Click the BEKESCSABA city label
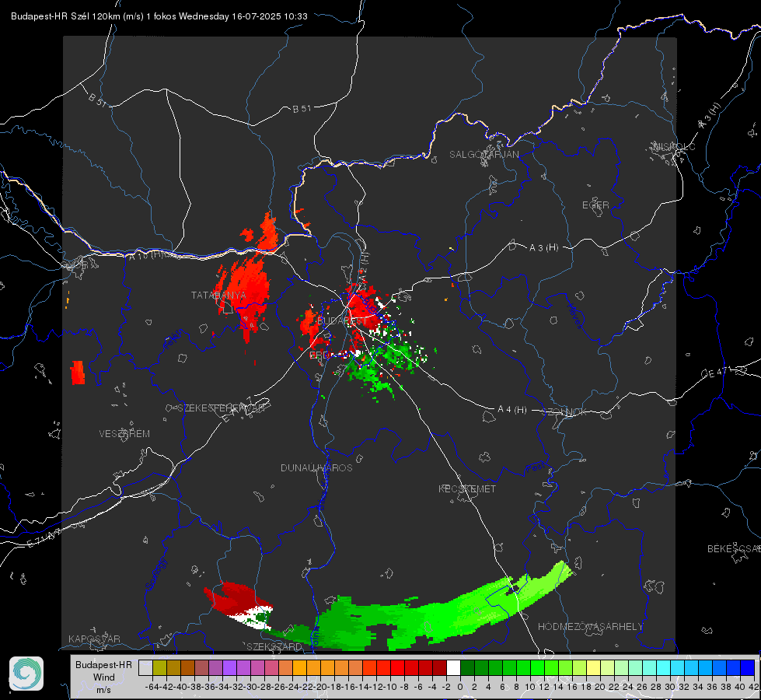761x700 pixels. (x=734, y=549)
